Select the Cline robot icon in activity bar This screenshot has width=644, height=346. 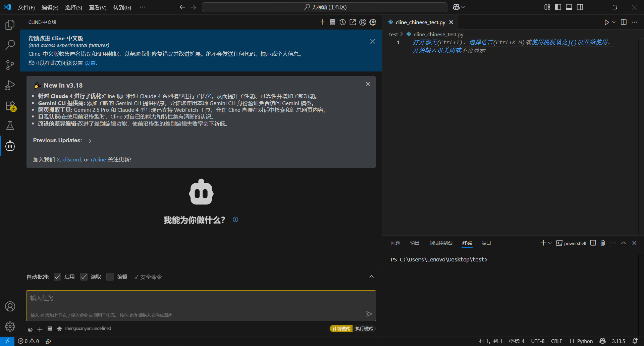click(10, 146)
